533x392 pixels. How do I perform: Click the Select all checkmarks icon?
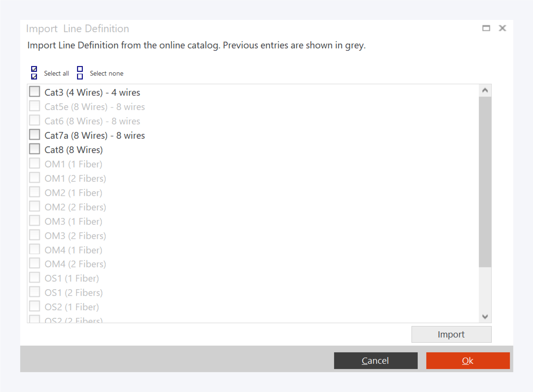click(x=34, y=73)
